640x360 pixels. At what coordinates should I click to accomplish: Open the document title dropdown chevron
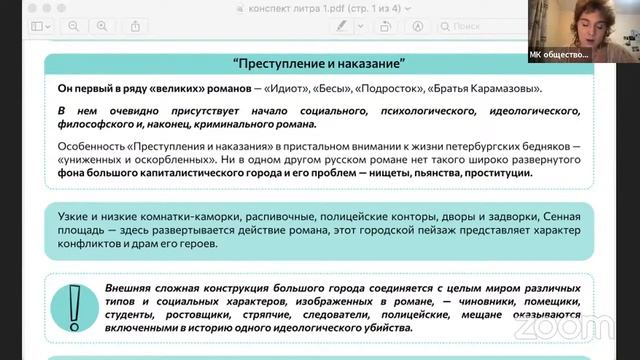407,9
